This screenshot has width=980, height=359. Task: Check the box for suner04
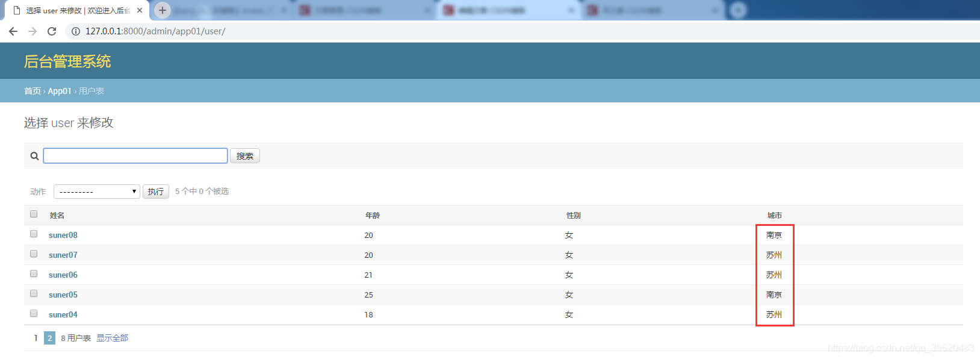34,313
